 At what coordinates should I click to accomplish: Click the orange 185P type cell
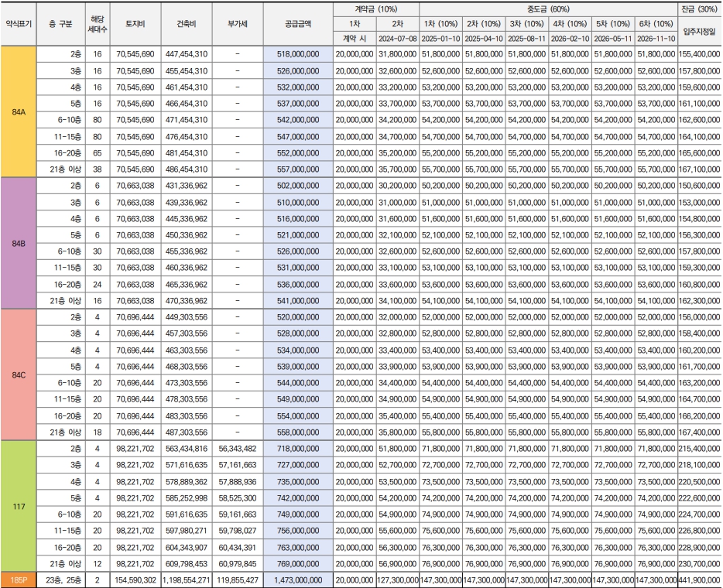(x=19, y=580)
